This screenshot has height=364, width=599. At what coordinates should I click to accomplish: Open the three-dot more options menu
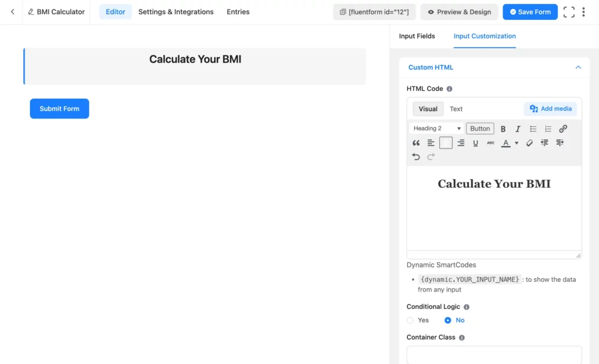(x=583, y=12)
